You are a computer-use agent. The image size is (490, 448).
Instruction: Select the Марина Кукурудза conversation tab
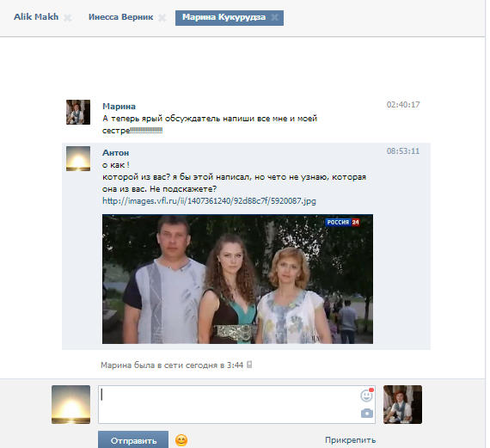(x=230, y=18)
